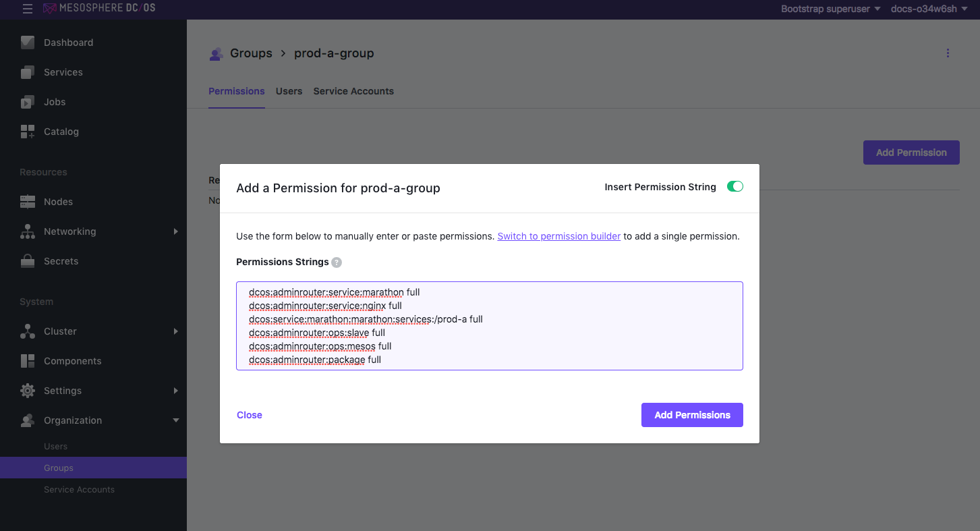Open the three-dot group actions menu
The image size is (980, 531).
pyautogui.click(x=948, y=53)
